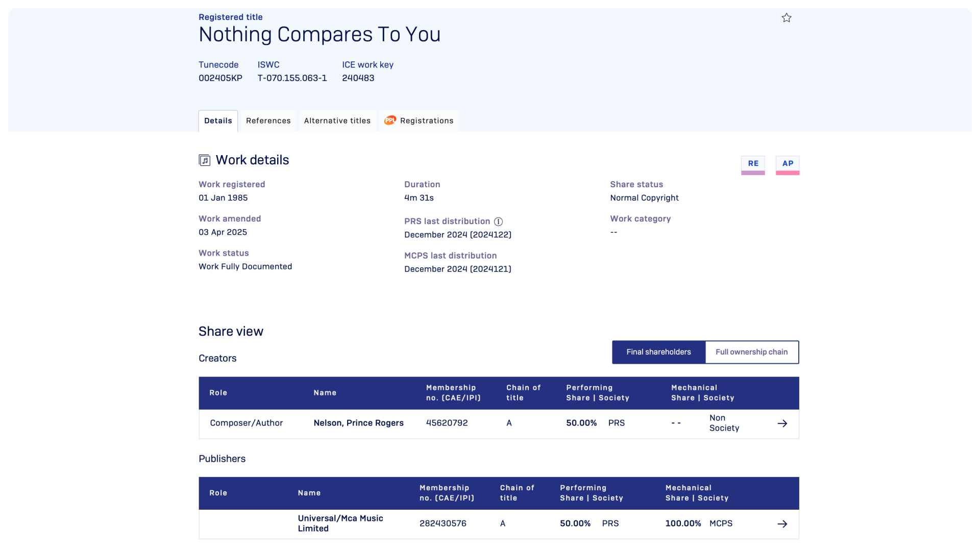Viewport: 980px width, 551px height.
Task: Click the Tunecode value 002405KP
Action: [220, 78]
